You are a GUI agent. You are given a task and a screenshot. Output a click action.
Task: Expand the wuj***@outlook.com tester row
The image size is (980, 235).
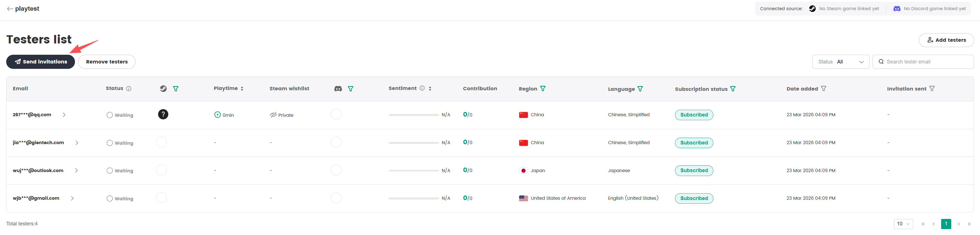coord(76,171)
